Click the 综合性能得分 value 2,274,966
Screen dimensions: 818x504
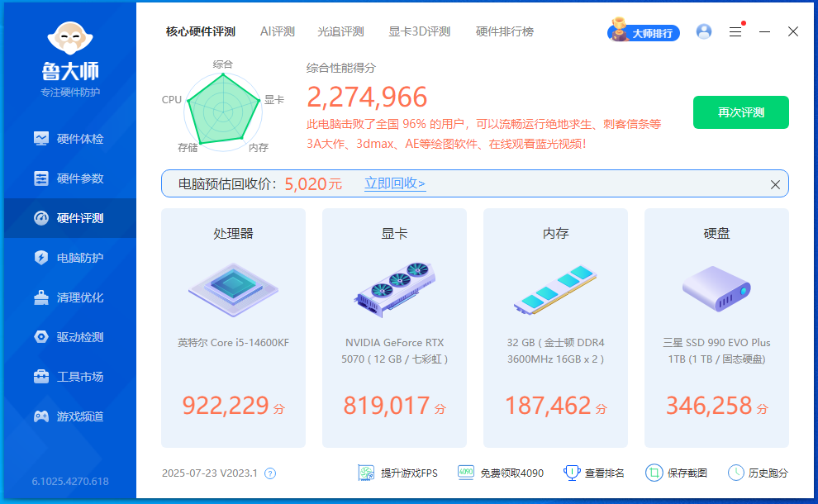367,97
